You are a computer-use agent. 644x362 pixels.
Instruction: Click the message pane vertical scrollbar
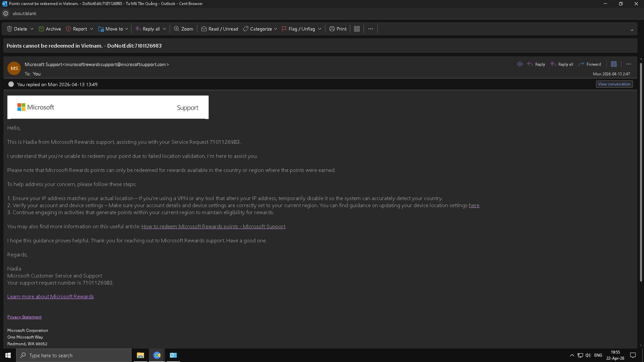click(x=641, y=172)
